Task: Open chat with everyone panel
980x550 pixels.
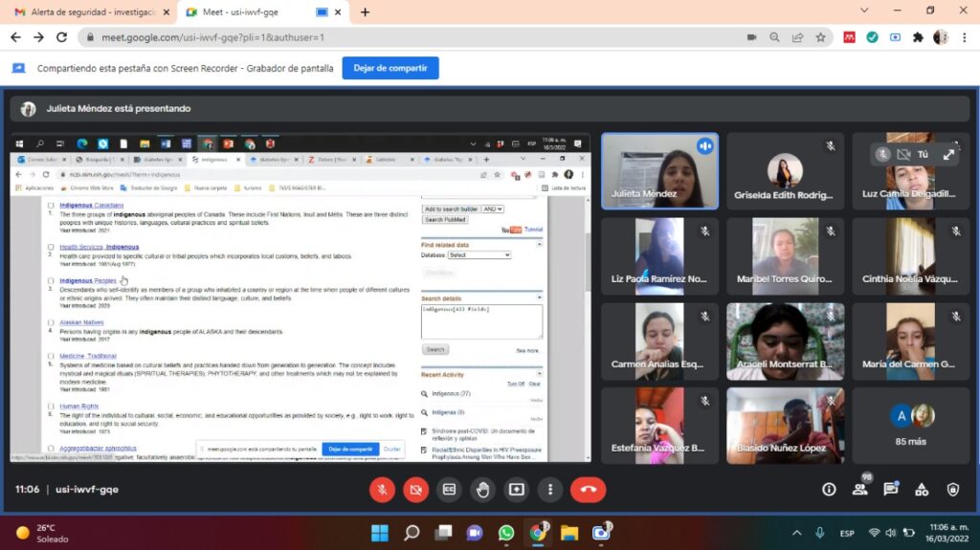Action: click(x=891, y=490)
